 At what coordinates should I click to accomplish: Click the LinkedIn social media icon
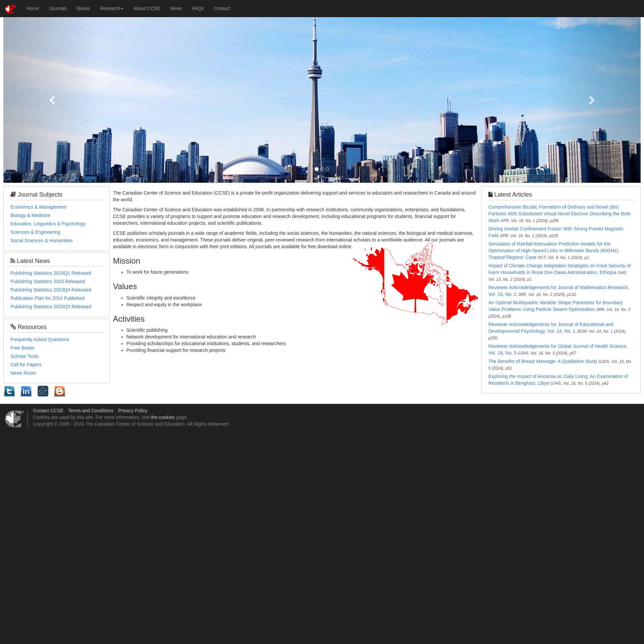[x=26, y=391]
